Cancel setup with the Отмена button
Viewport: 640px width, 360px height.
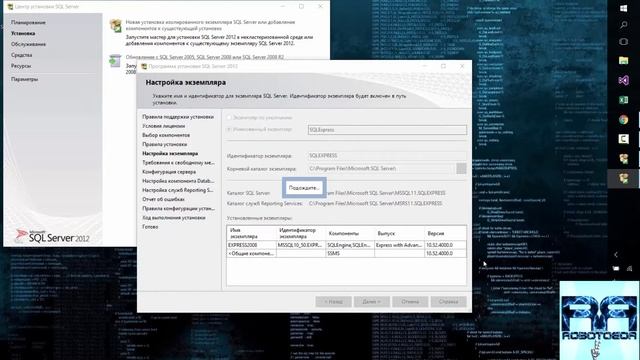point(410,302)
